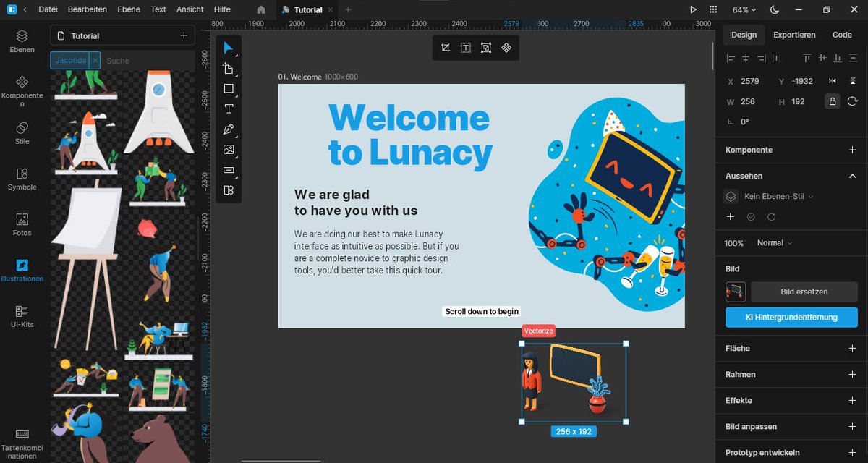Open the Fotos panel
Image resolution: width=868 pixels, height=463 pixels.
point(22,224)
